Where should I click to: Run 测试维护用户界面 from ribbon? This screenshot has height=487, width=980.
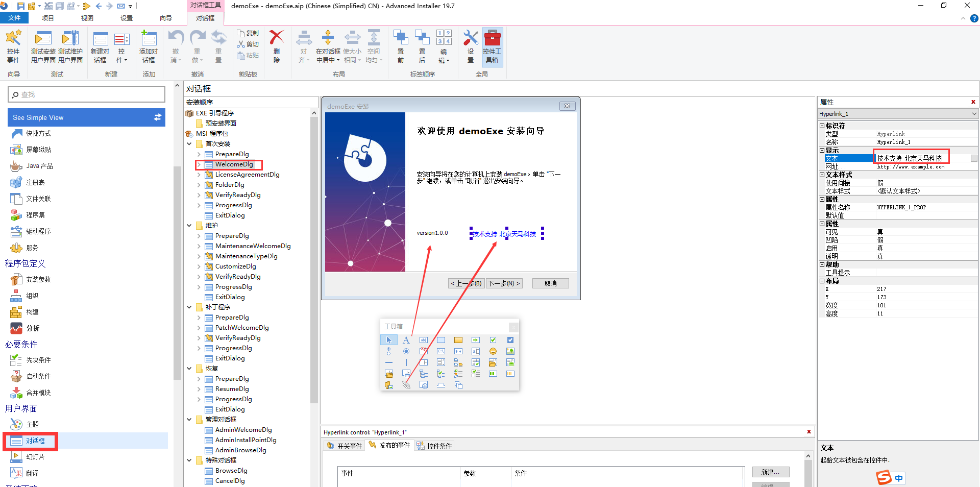(x=70, y=46)
